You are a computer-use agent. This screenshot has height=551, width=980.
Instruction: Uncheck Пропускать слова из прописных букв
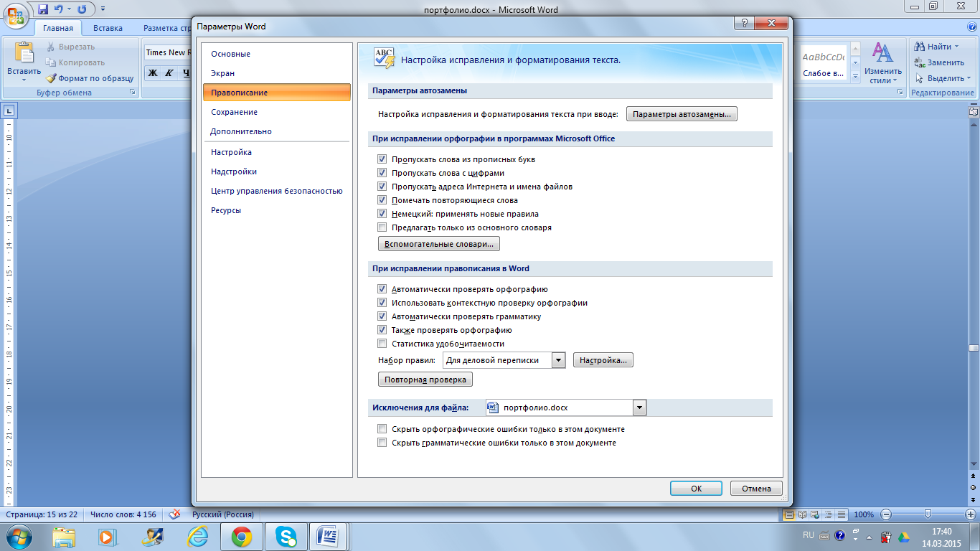pyautogui.click(x=382, y=159)
